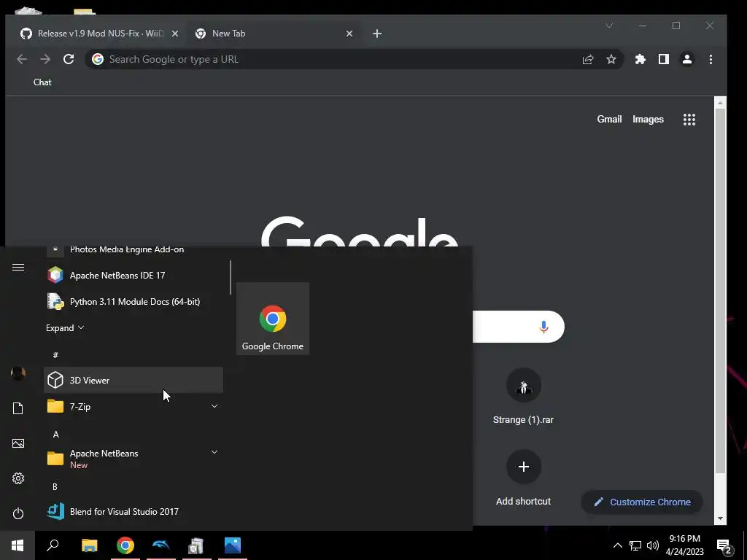
Task: Open Google Chrome Start menu tile
Action: [x=273, y=319]
